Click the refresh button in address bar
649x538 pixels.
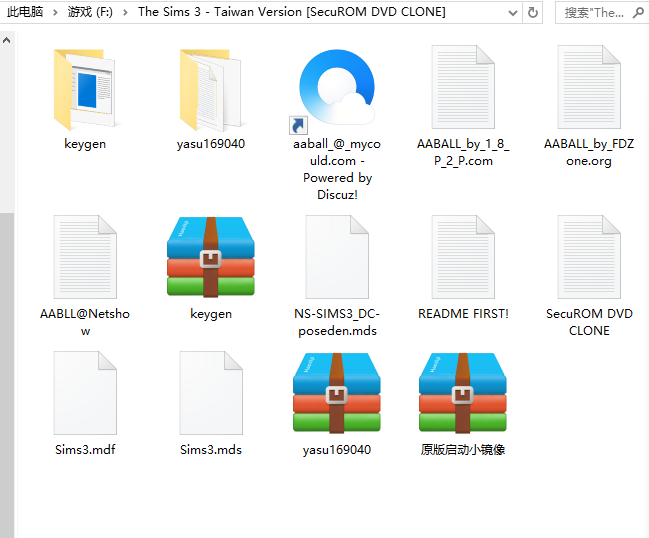tap(532, 12)
